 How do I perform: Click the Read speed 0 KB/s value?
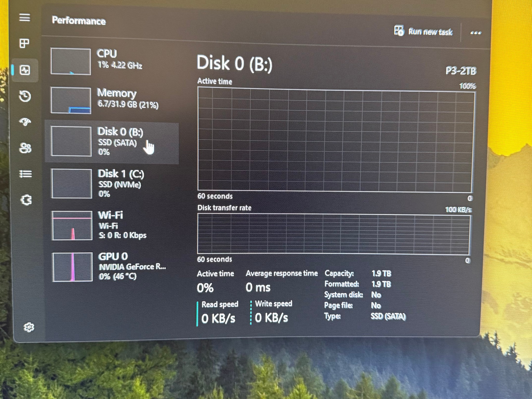click(x=218, y=318)
